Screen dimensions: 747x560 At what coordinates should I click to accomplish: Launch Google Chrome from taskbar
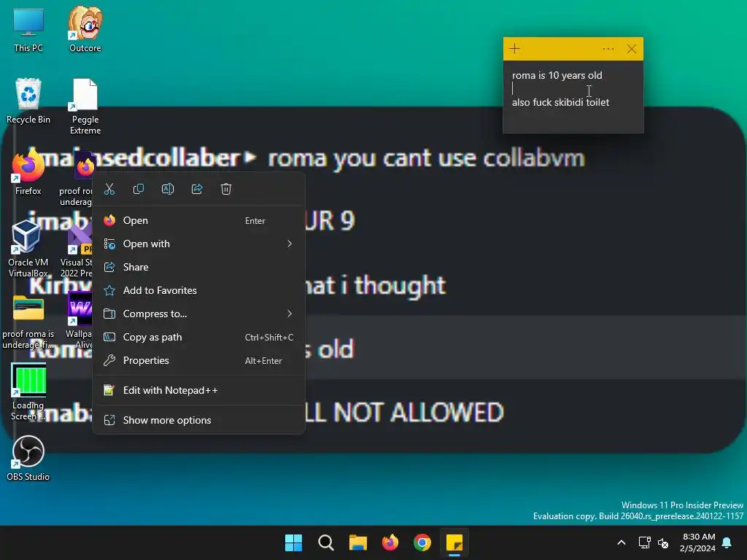tap(422, 542)
